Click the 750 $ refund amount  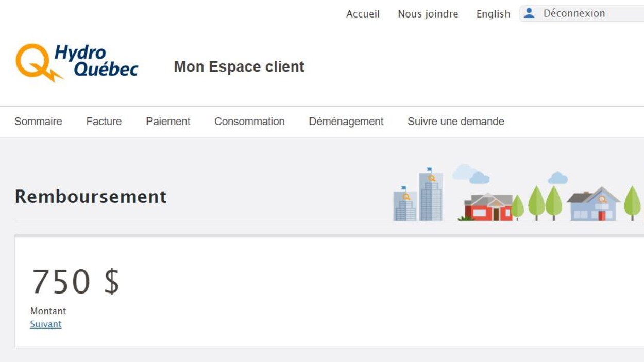point(76,282)
